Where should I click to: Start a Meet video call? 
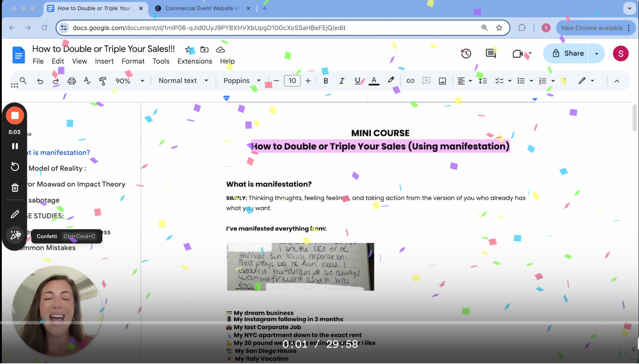coord(518,53)
